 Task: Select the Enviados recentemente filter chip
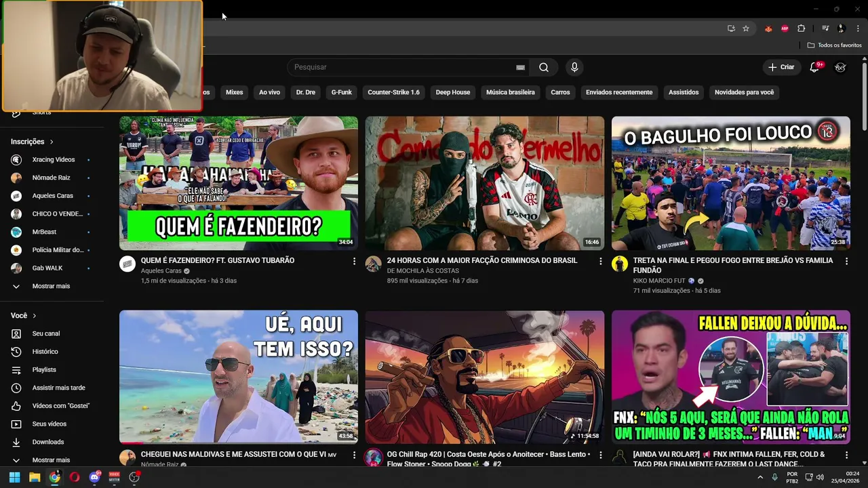pyautogui.click(x=619, y=92)
